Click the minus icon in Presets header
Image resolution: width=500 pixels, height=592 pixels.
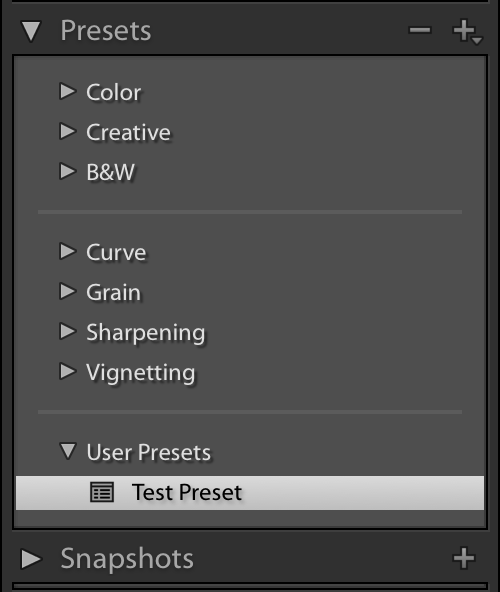(420, 30)
